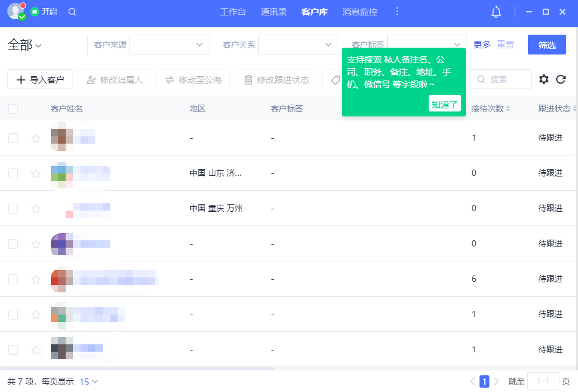
Task: Click the 修改归属人 toolbar action
Action: click(114, 79)
